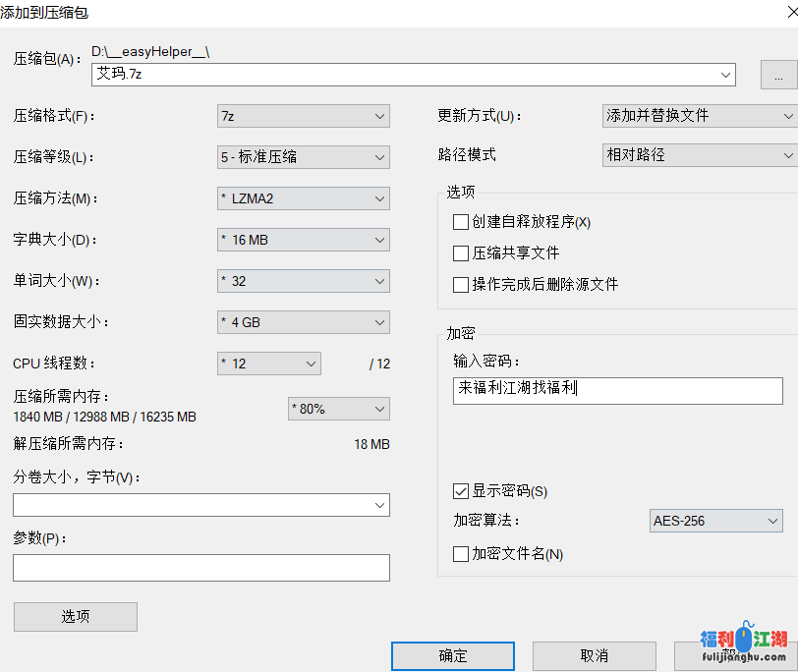The height and width of the screenshot is (672, 798).
Task: Close the Add to Archive dialog
Action: pyautogui.click(x=779, y=14)
